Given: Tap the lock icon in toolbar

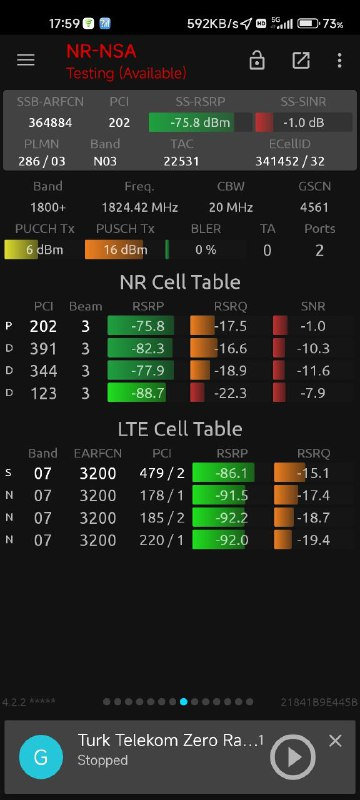Looking at the screenshot, I should (x=256, y=60).
